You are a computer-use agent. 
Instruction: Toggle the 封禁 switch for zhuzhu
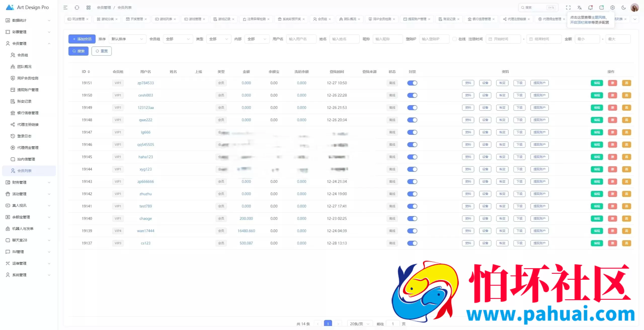[x=412, y=194]
